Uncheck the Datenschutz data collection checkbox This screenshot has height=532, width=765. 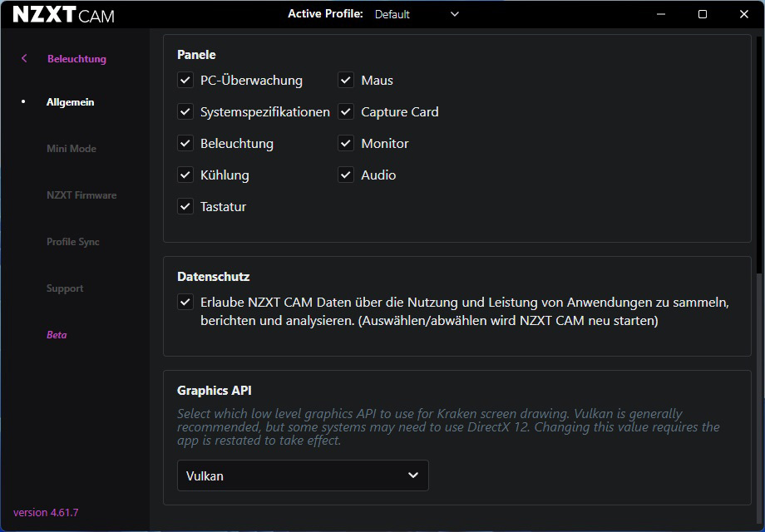(x=185, y=302)
